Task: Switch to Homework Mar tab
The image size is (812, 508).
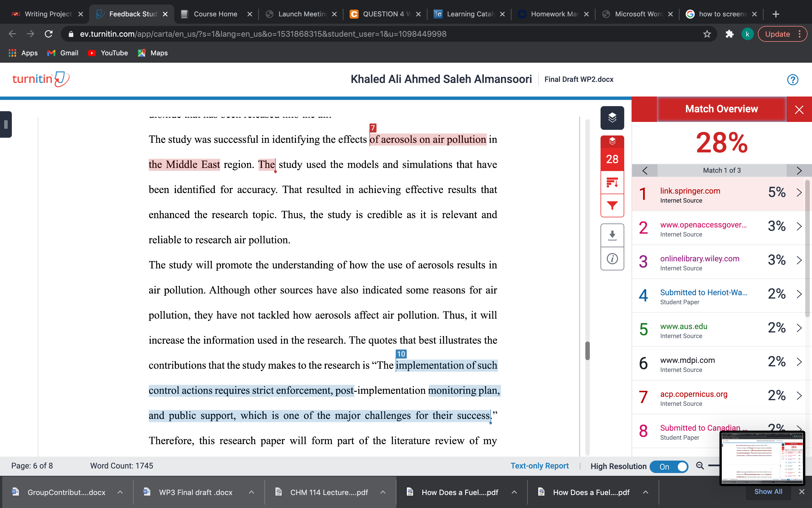Action: tap(553, 14)
